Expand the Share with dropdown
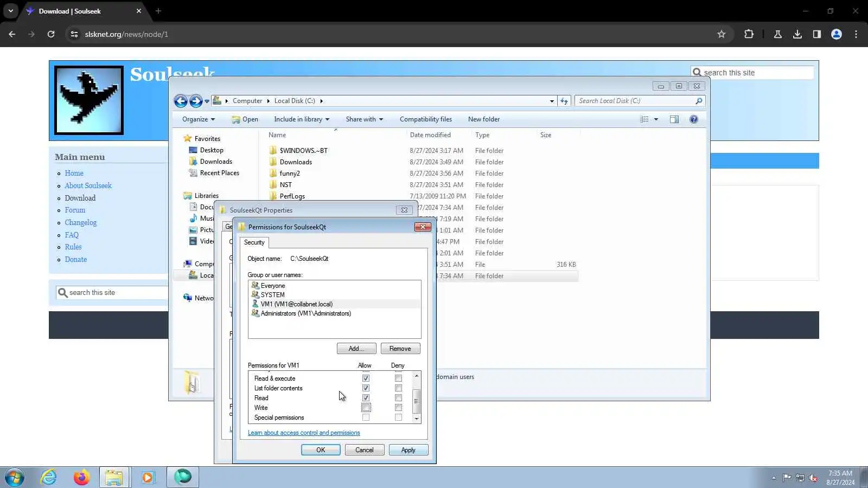The image size is (868, 488). pyautogui.click(x=365, y=119)
